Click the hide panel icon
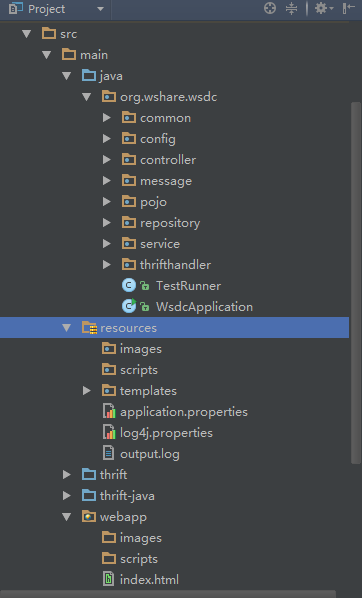362x598 pixels. (x=348, y=8)
